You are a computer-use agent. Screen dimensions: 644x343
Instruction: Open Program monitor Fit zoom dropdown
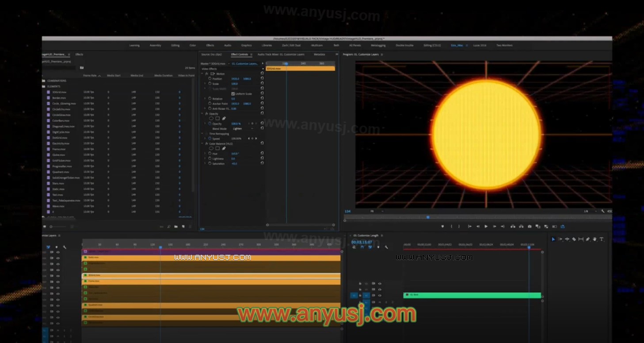[x=377, y=211]
